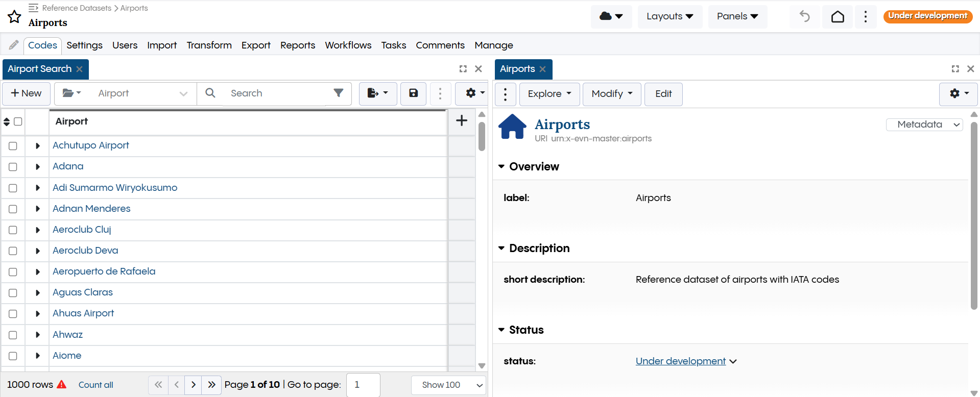Collapse the Description section

coord(501,249)
